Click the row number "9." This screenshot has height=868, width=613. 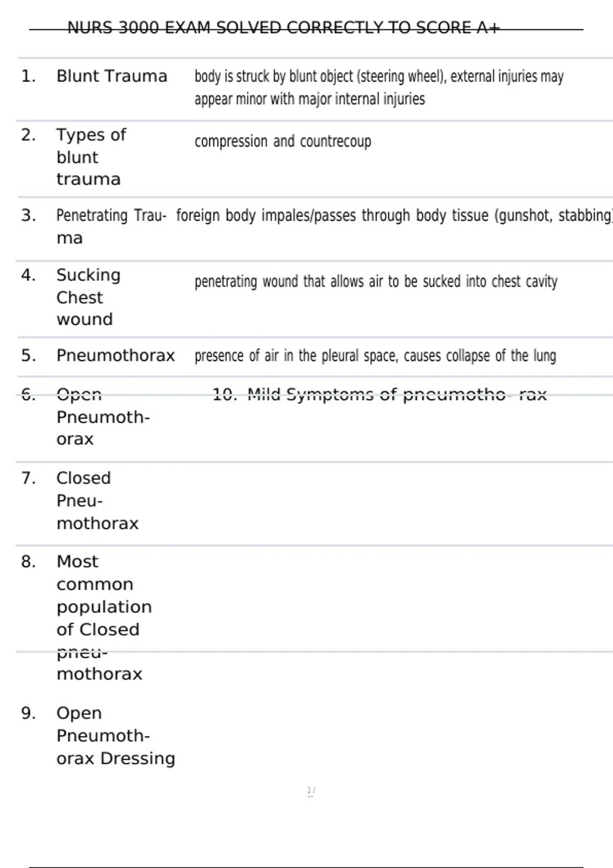(x=28, y=713)
